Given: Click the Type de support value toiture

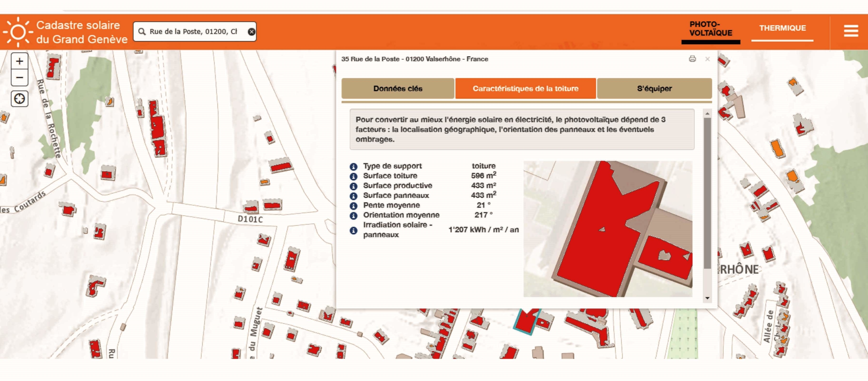Looking at the screenshot, I should coord(484,166).
